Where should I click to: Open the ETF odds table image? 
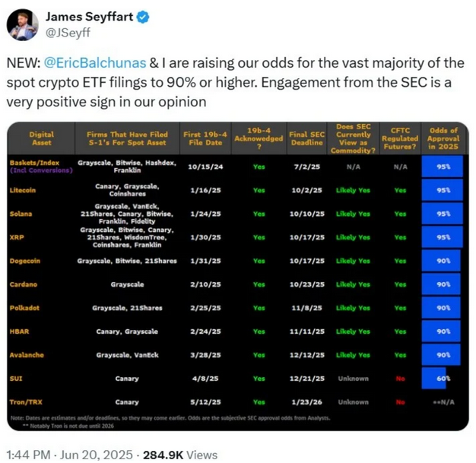pos(238,276)
